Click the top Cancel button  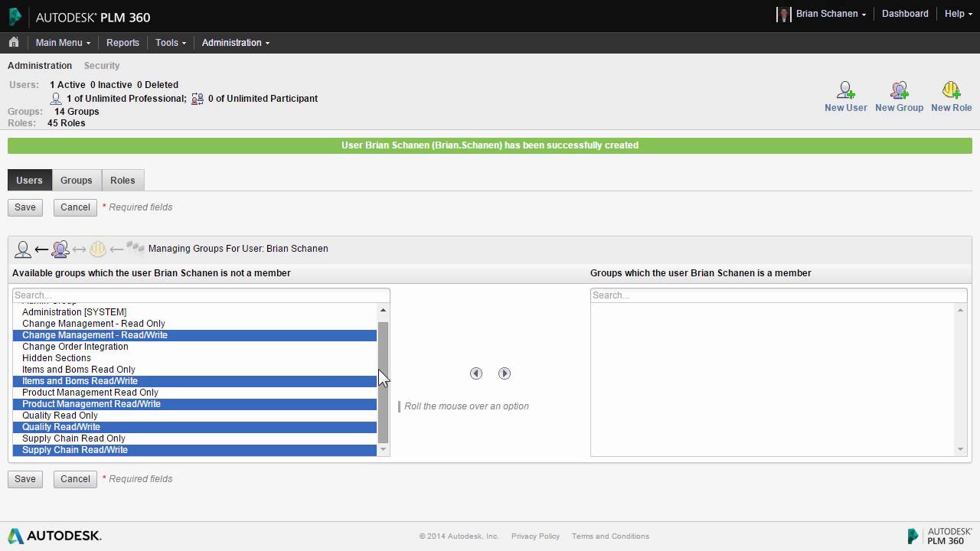tap(75, 207)
